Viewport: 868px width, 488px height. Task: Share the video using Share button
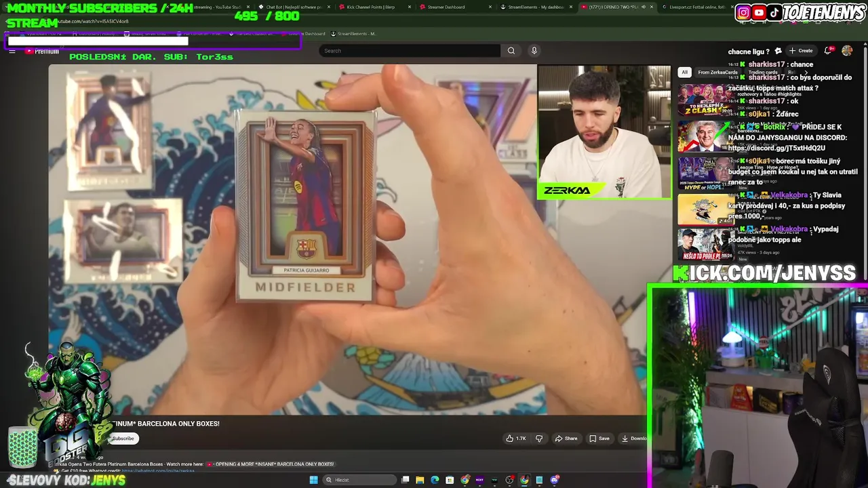coord(566,439)
